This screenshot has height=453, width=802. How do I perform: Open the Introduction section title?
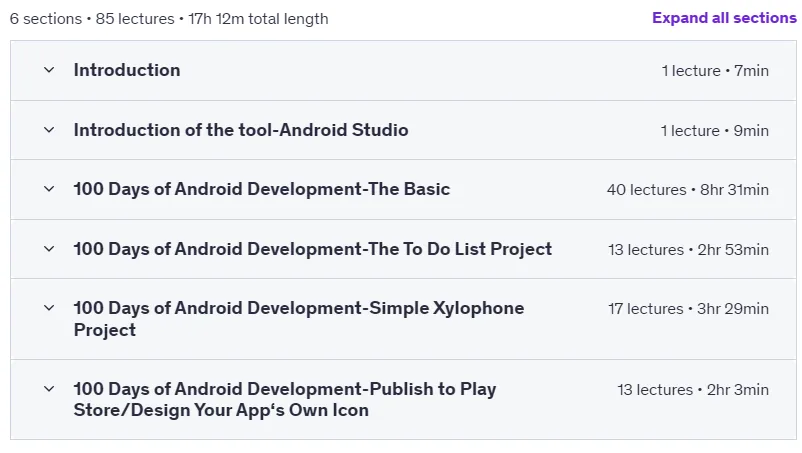pos(127,70)
